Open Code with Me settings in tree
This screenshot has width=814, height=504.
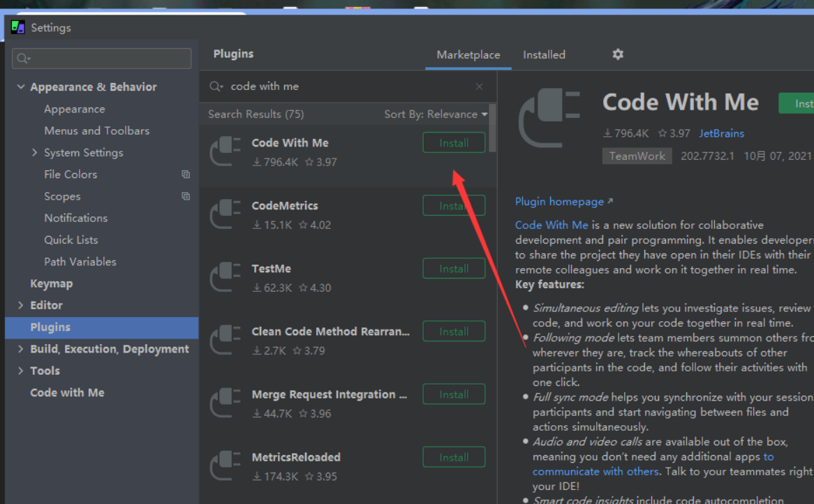pos(67,392)
